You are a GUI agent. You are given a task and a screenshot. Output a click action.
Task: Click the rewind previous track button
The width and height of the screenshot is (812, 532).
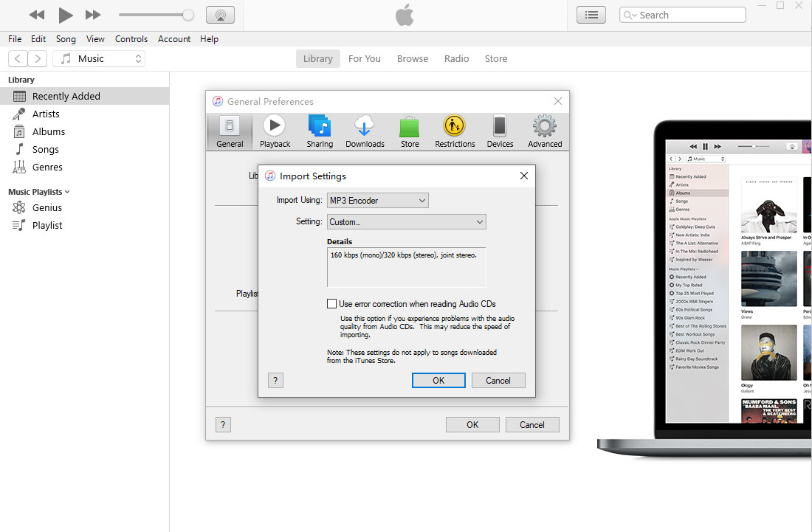click(x=37, y=15)
